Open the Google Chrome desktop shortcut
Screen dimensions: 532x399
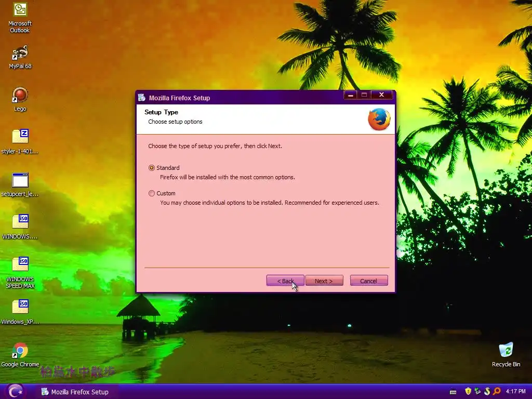click(20, 355)
